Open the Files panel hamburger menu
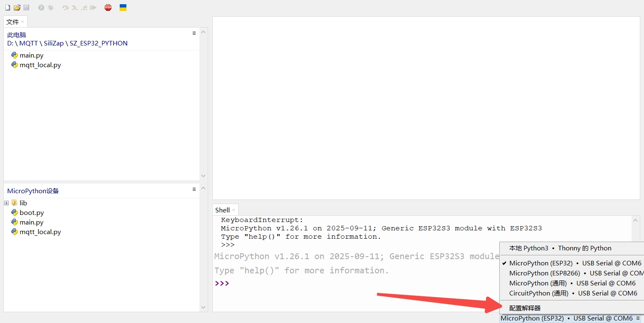This screenshot has height=323, width=644. pos(193,33)
